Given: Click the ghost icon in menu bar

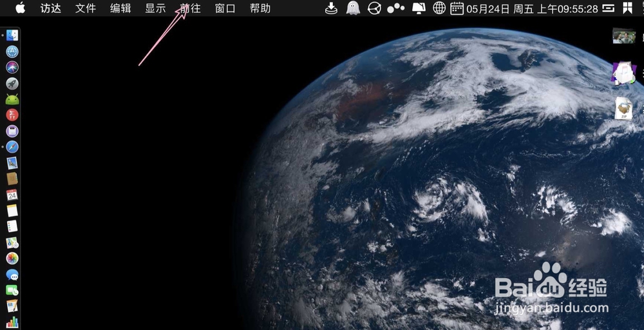Looking at the screenshot, I should click(353, 8).
